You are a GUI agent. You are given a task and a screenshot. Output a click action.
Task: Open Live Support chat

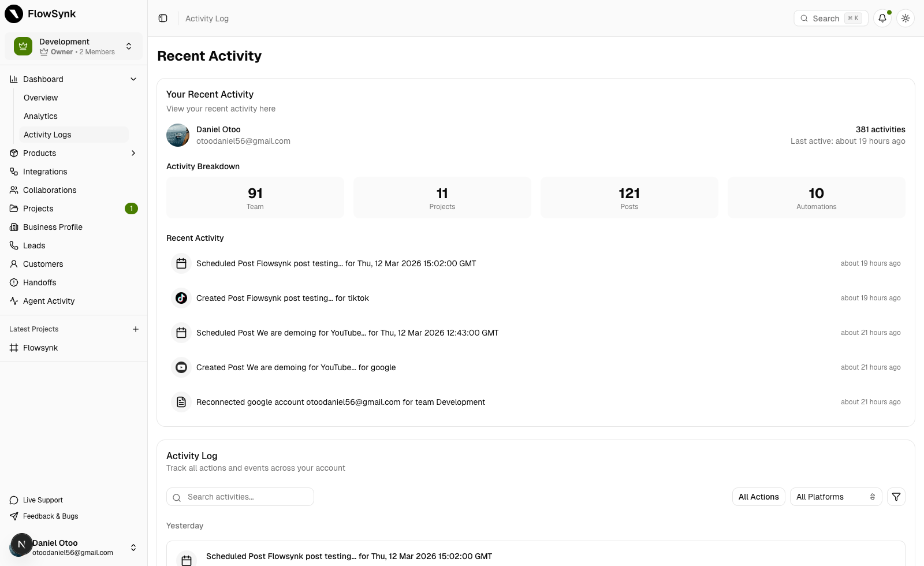[42, 500]
